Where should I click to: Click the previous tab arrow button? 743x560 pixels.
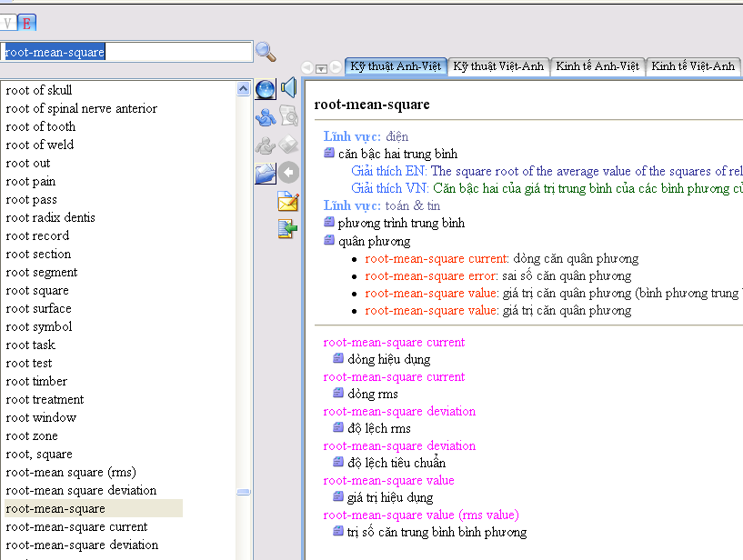tap(306, 68)
